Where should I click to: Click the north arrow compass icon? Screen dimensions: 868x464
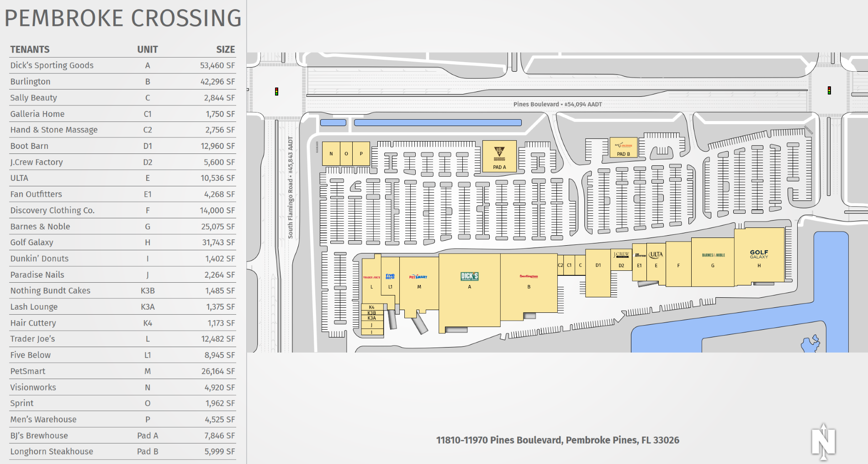pyautogui.click(x=823, y=442)
